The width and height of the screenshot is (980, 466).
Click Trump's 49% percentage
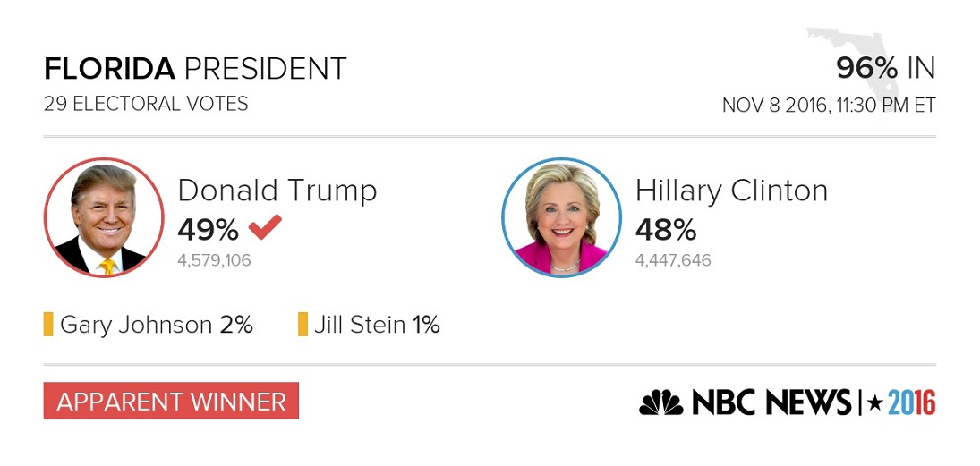(209, 231)
